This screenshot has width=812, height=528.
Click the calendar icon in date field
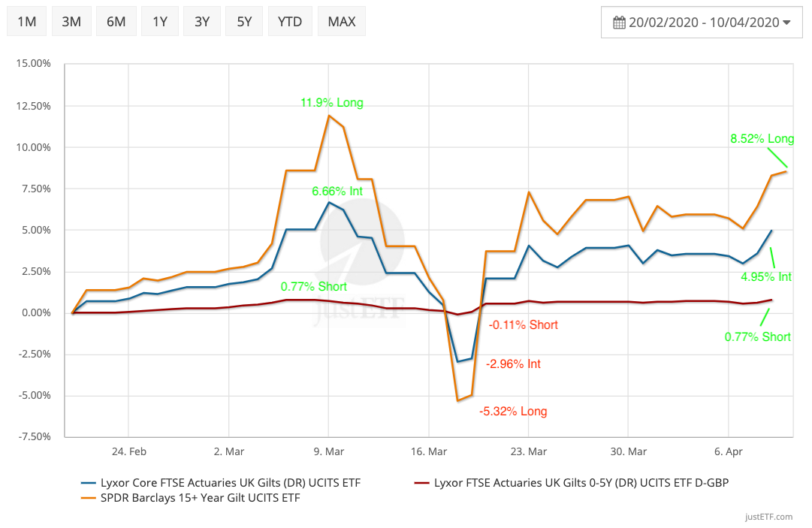[x=619, y=23]
